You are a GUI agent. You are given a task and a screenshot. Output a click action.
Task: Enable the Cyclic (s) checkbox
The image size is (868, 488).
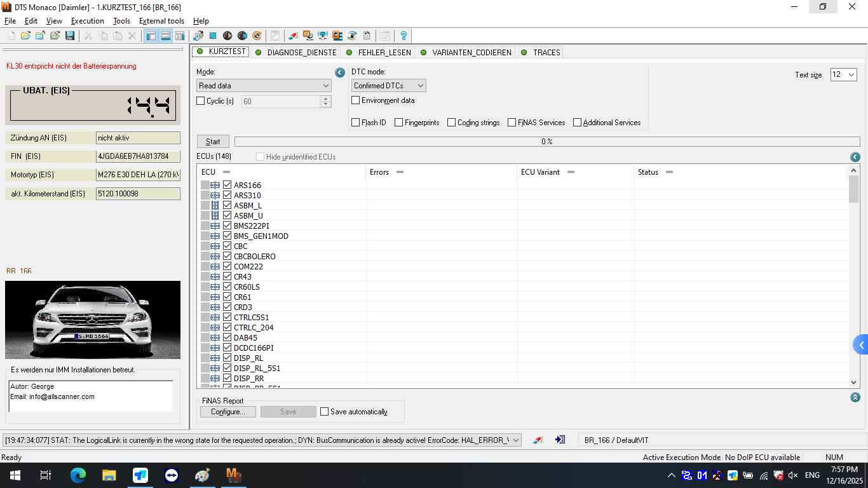pos(200,101)
